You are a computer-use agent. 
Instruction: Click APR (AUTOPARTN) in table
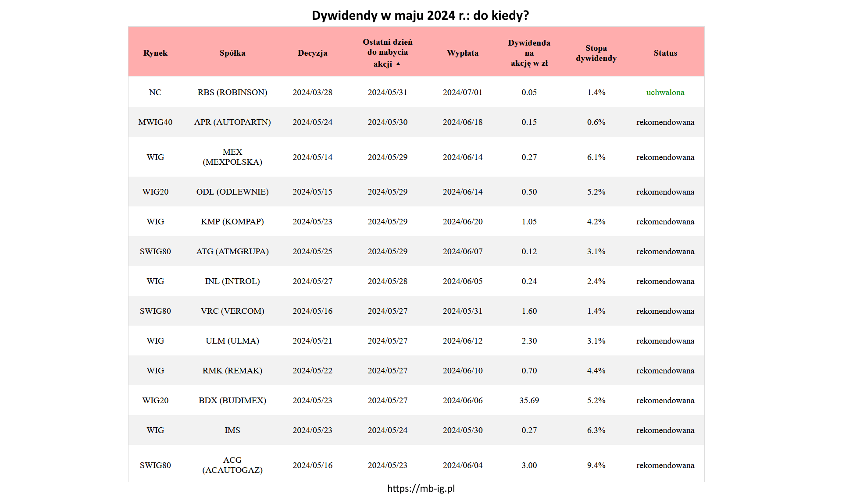pos(232,122)
